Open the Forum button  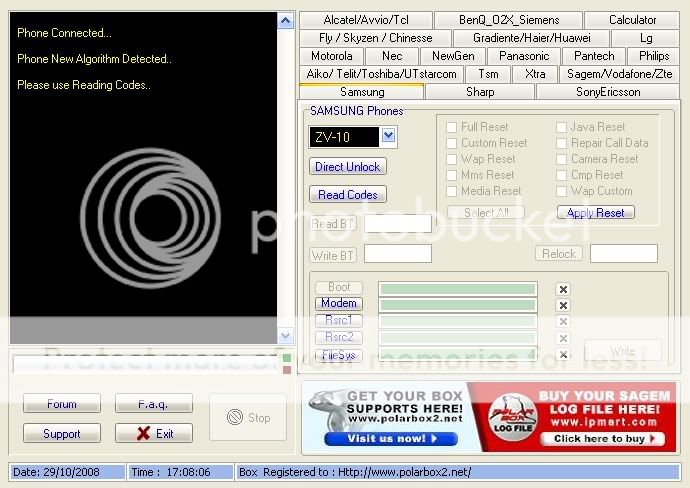pyautogui.click(x=62, y=404)
